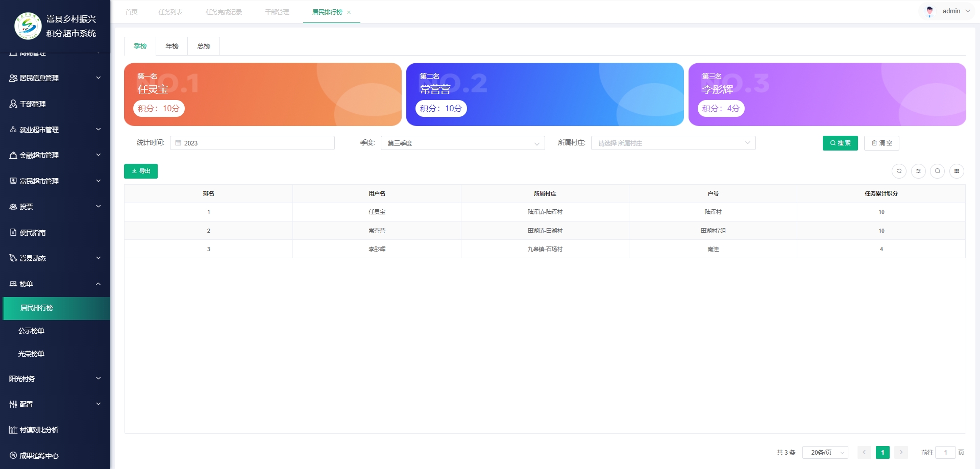Click the round search toggle icon

tap(937, 171)
